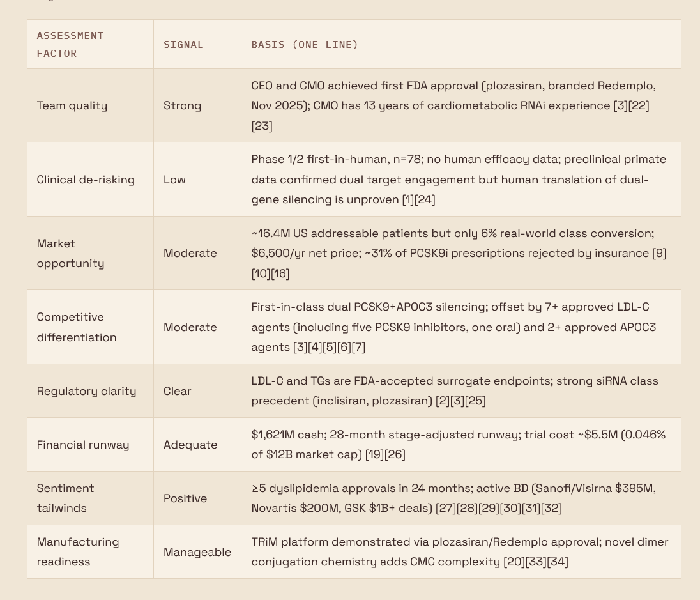Open citation [7] in Competitive differentiation row
The height and width of the screenshot is (600, 700).
point(358,347)
